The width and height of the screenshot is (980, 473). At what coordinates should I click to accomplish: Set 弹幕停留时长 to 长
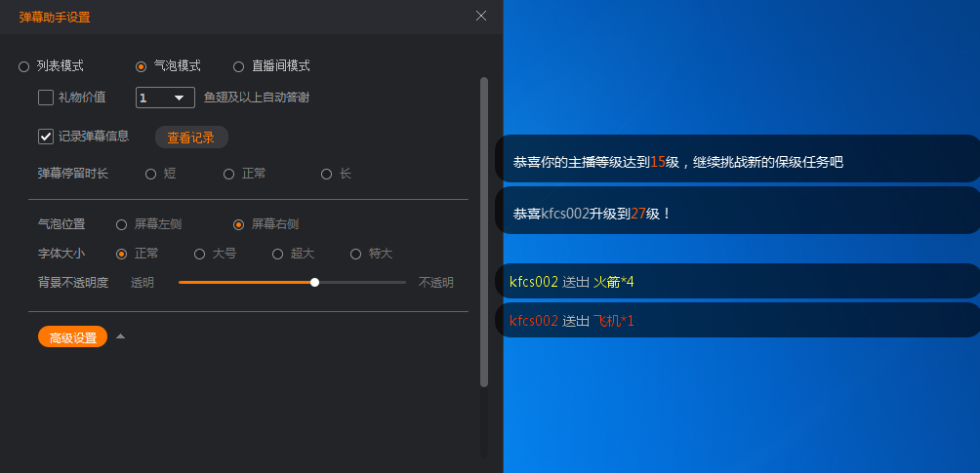(x=326, y=175)
